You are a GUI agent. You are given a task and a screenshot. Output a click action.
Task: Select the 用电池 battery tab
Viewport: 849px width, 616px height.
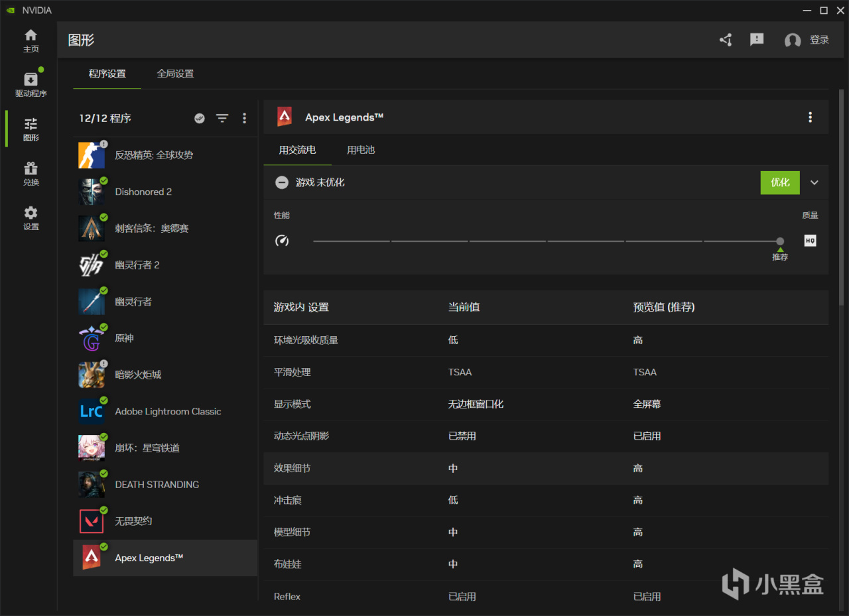(361, 150)
